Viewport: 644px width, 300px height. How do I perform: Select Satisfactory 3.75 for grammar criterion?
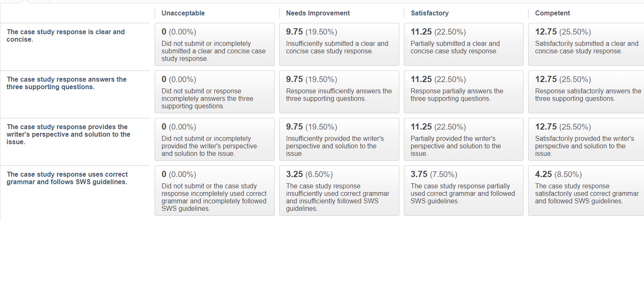(464, 190)
